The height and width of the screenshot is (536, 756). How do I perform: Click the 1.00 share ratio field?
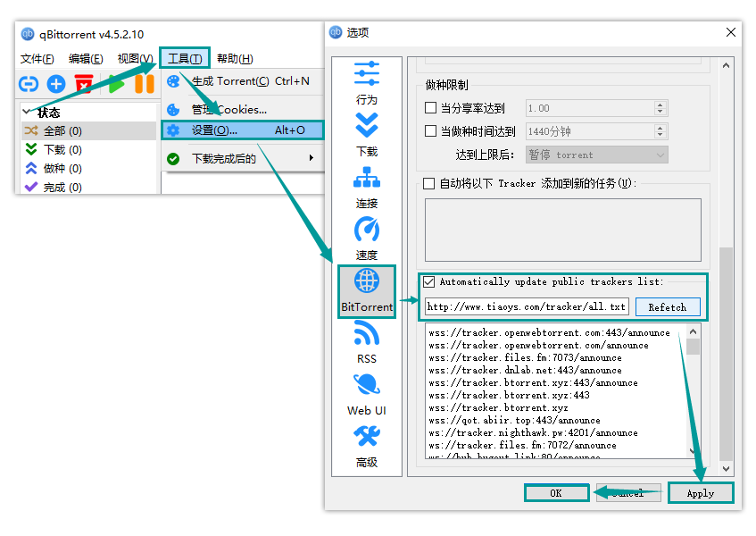[590, 108]
